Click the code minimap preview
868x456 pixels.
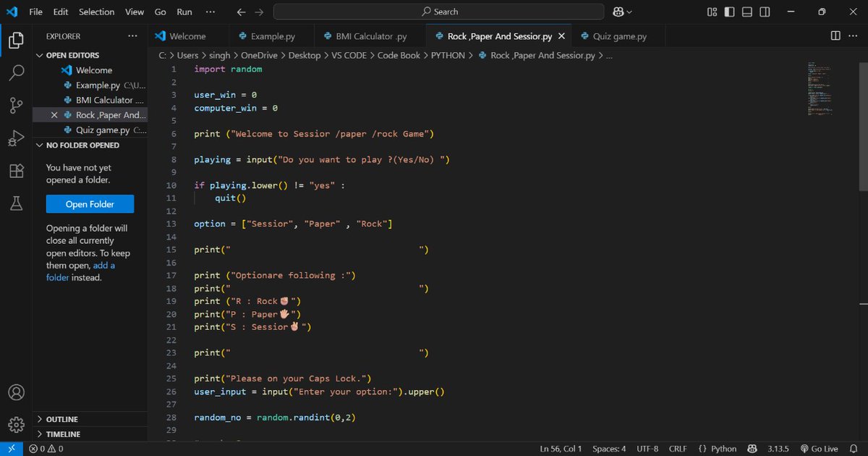tap(820, 88)
